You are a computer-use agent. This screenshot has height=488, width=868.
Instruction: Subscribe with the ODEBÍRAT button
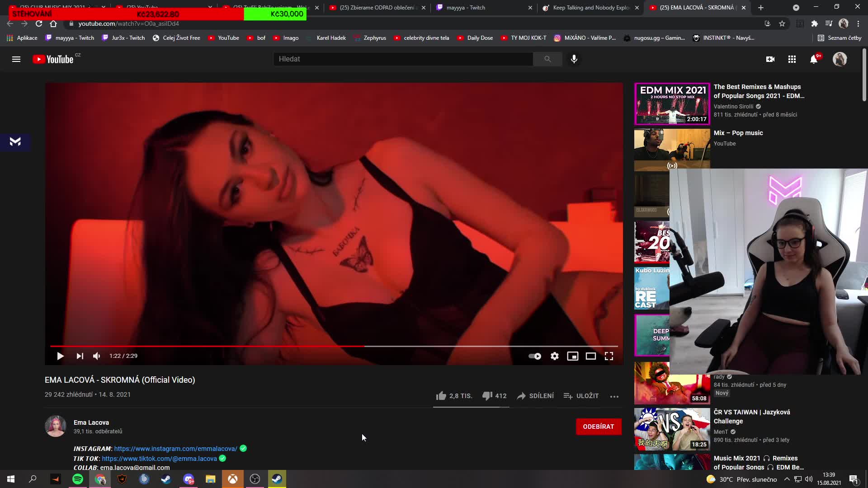[x=599, y=427]
